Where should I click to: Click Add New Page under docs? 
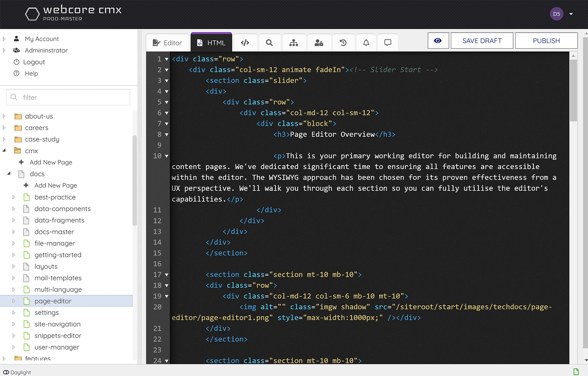click(x=56, y=185)
